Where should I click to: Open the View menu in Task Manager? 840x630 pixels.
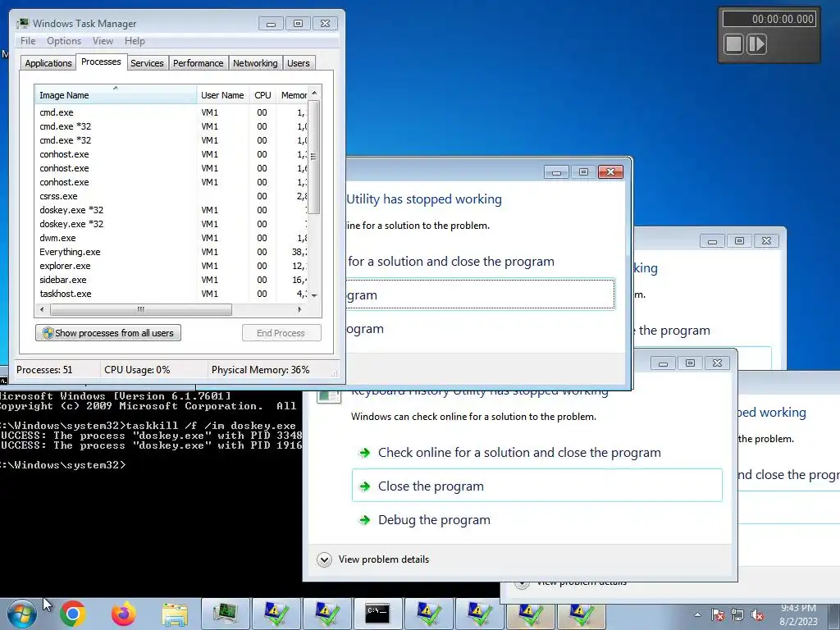point(103,41)
